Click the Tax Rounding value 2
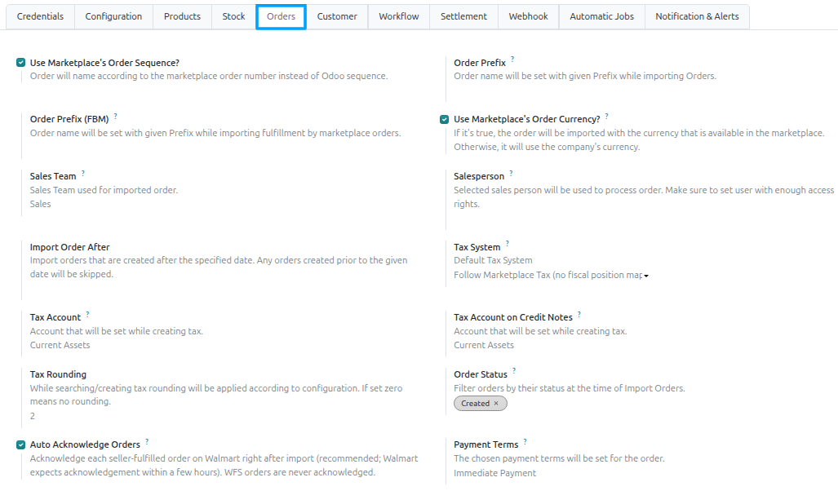This screenshot has width=838, height=504. tap(33, 416)
